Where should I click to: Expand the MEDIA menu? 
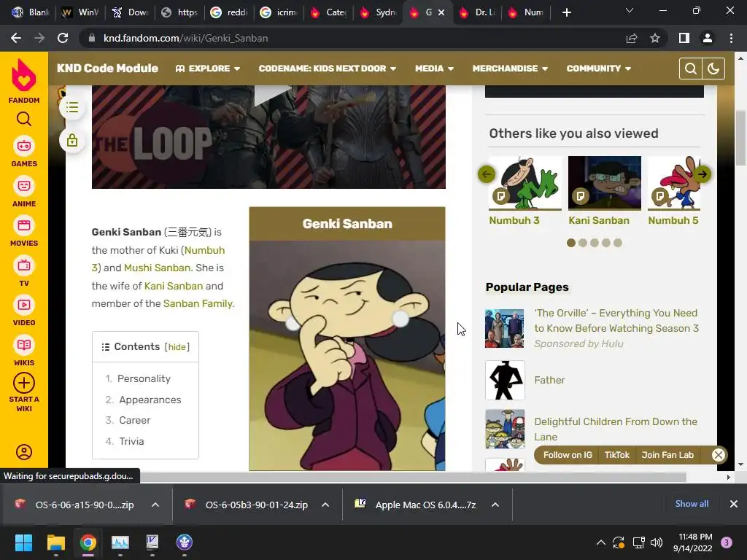click(x=434, y=69)
